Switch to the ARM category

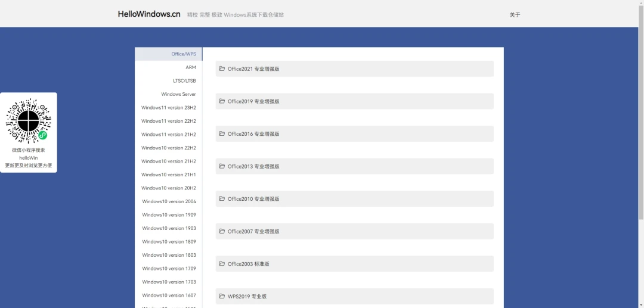[168, 67]
